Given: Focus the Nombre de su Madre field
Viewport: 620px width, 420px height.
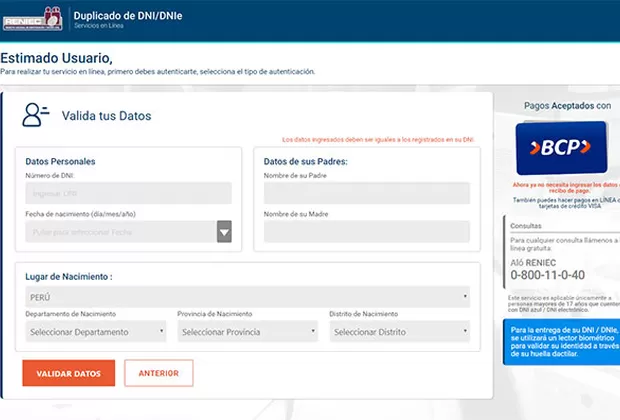Looking at the screenshot, I should [x=367, y=232].
